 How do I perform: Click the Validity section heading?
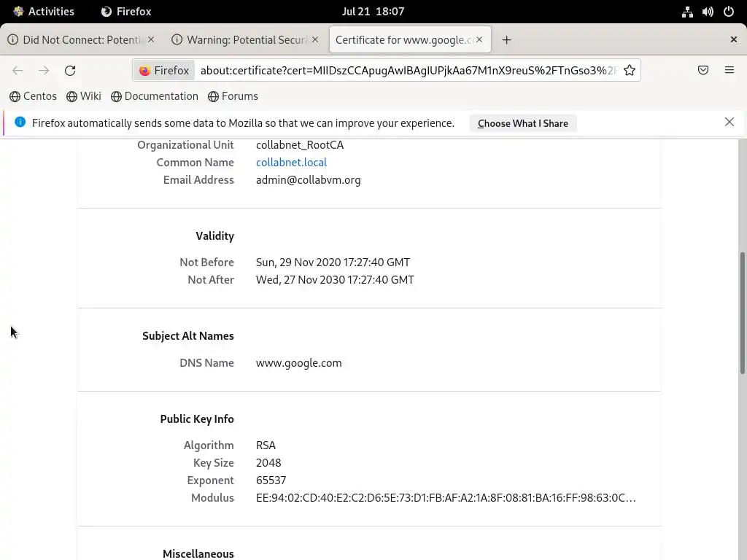(x=215, y=236)
